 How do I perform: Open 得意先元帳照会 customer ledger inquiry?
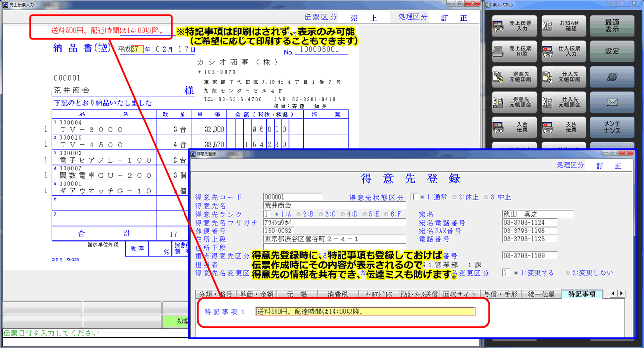514,102
